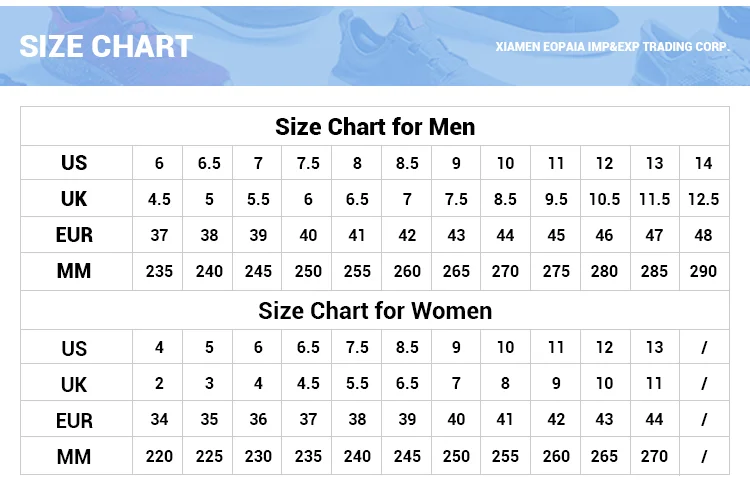Click the US row label in Men's chart
The image size is (750, 494).
coord(74,163)
